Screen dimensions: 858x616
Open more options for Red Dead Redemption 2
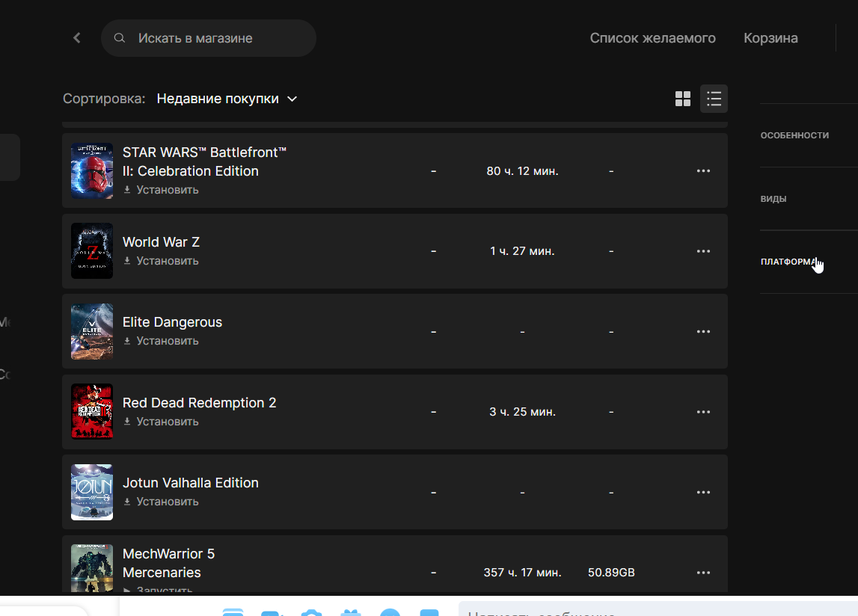pyautogui.click(x=703, y=412)
